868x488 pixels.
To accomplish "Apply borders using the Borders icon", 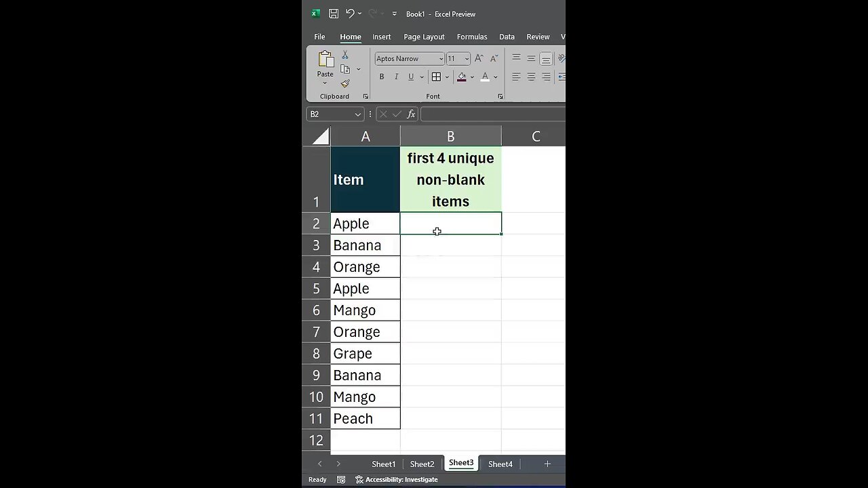I will click(437, 77).
